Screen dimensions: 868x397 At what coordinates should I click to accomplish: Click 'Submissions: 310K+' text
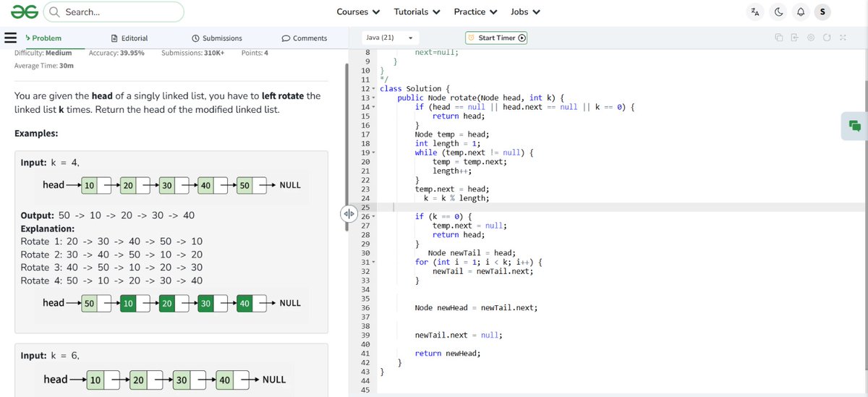[192, 53]
